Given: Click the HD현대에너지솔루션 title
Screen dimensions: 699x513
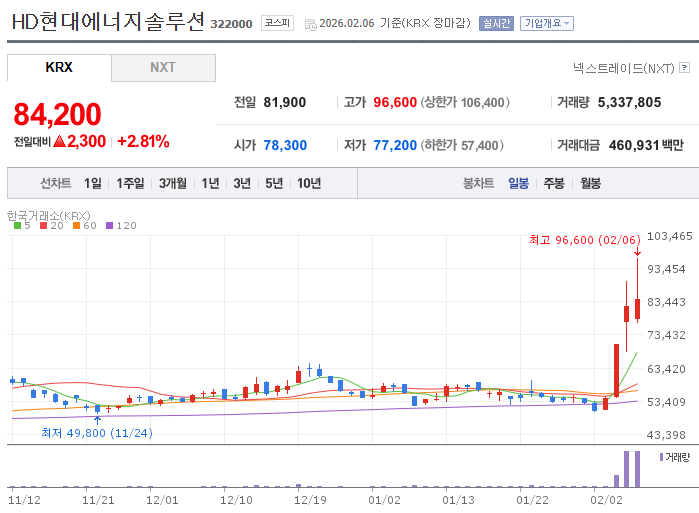Looking at the screenshot, I should pos(108,21).
